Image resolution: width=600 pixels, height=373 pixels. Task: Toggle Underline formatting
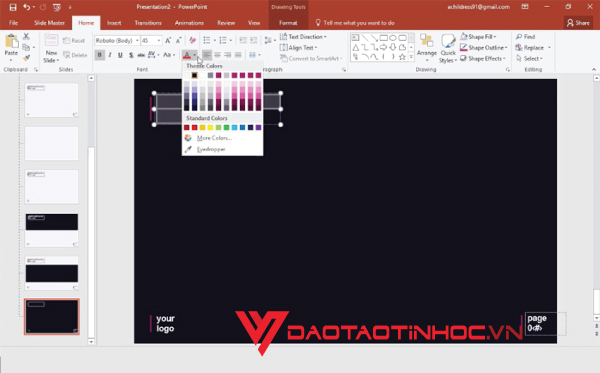[120, 55]
